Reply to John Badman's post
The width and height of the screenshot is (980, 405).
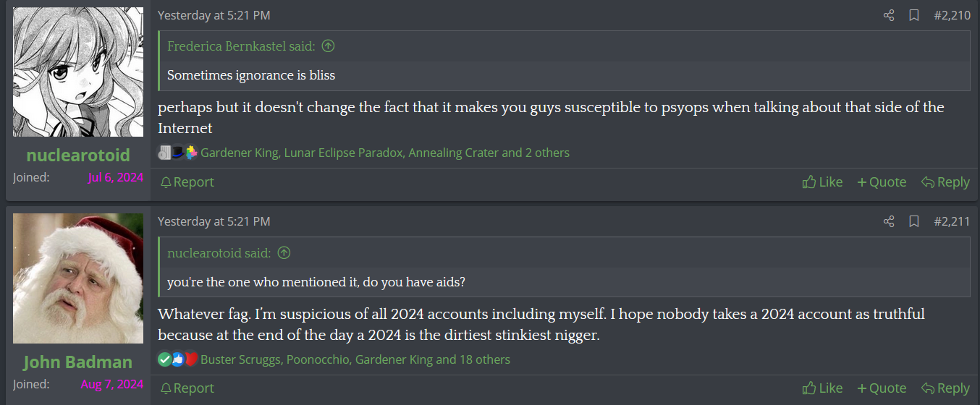click(945, 388)
